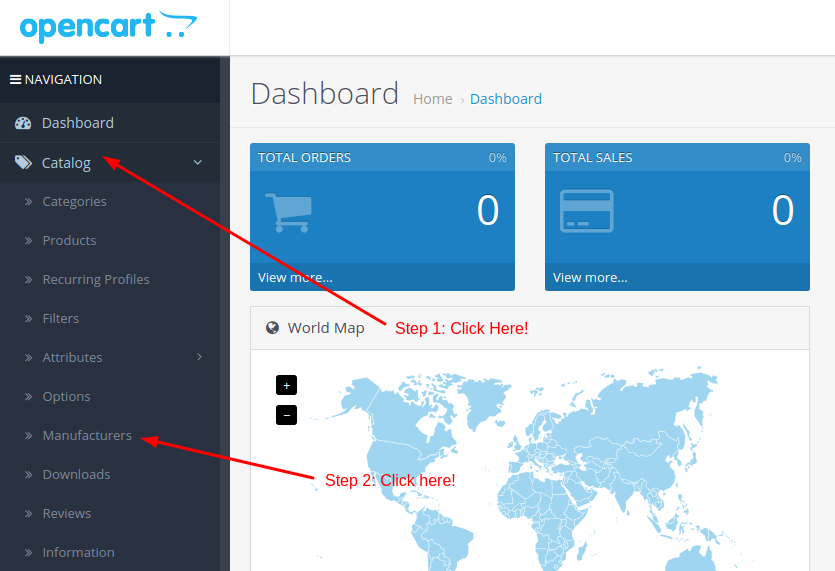Click the double-arrow icon beside Filters
Viewport: 835px width, 571px height.
click(x=28, y=318)
